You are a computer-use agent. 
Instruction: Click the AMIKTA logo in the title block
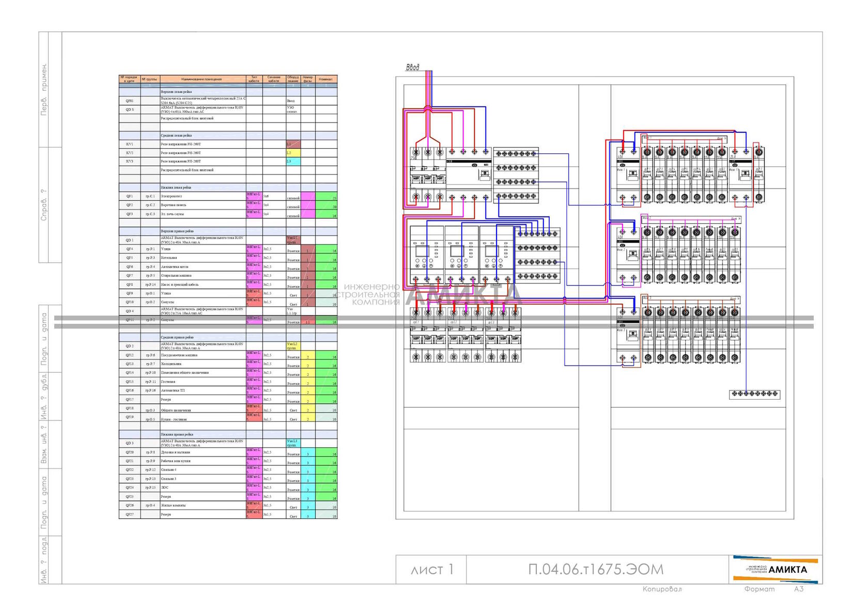click(776, 569)
